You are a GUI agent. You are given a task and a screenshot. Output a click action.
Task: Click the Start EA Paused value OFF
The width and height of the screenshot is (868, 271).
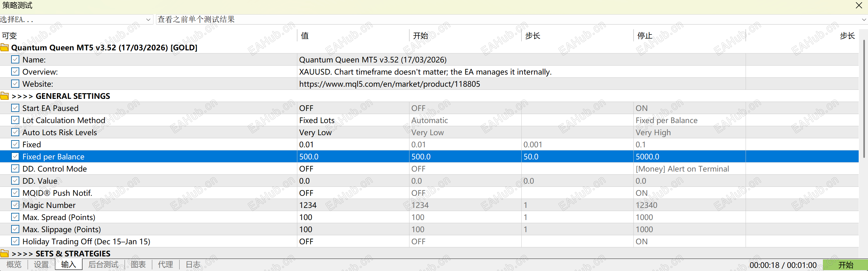353,108
